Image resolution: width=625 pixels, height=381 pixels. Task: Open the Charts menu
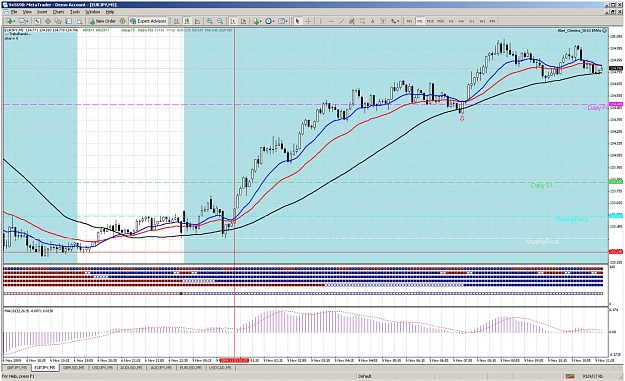(58, 12)
